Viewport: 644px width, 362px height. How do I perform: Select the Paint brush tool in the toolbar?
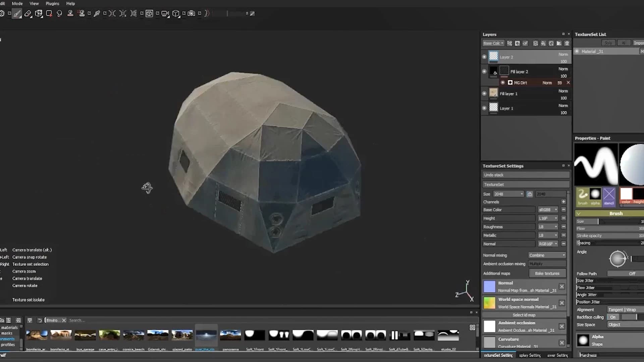point(17,14)
